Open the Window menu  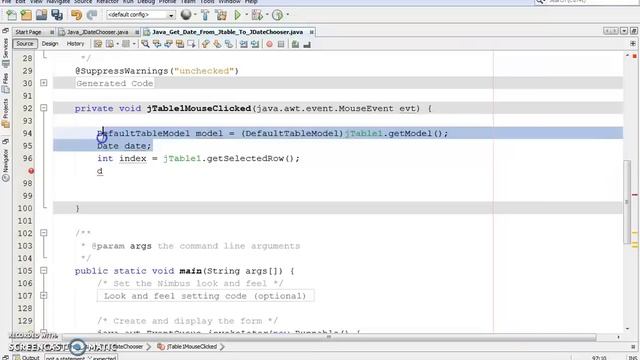pos(229,2)
